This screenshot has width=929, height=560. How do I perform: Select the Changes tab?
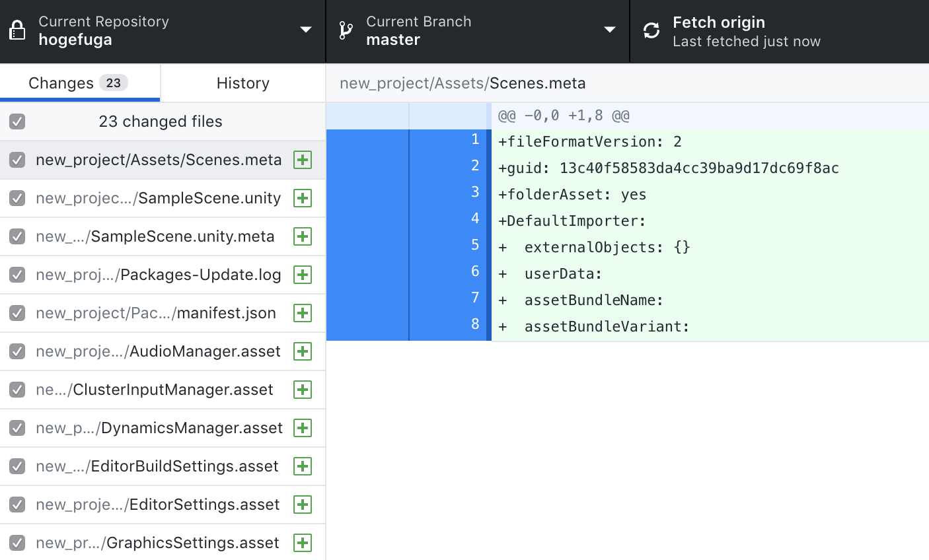[x=79, y=83]
